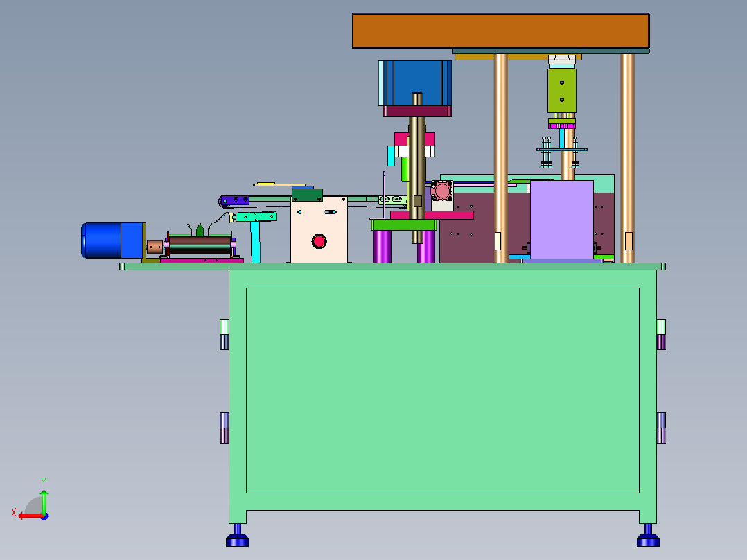Viewport: 747px width, 560px height.
Task: Pick the cyan vertical support post
Action: (x=256, y=242)
